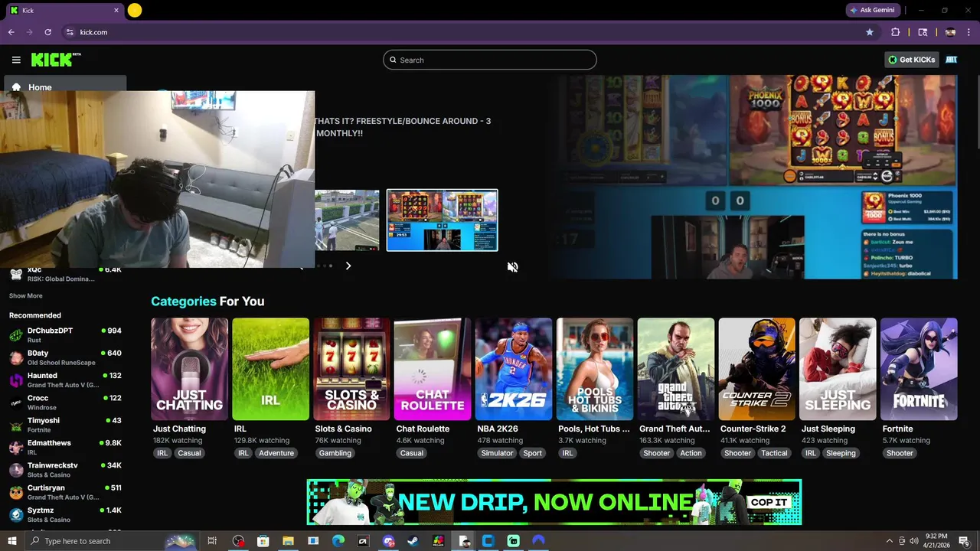Open Windows Start menu

[x=12, y=541]
